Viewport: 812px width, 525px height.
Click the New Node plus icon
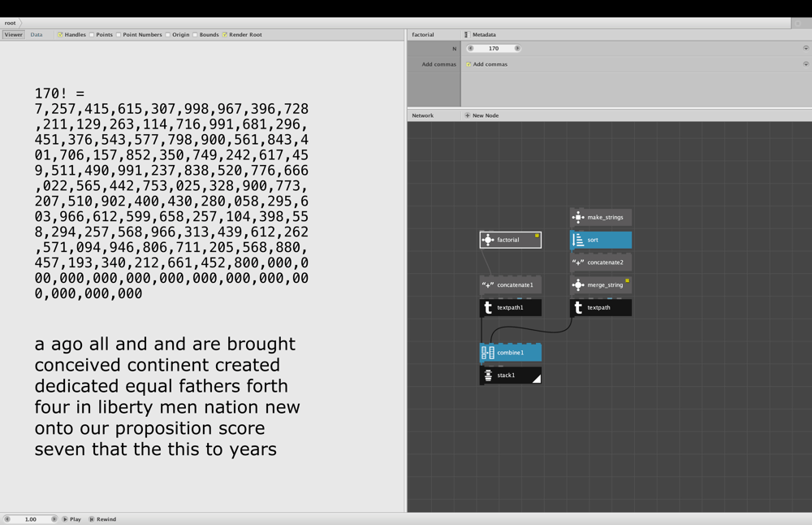[467, 115]
